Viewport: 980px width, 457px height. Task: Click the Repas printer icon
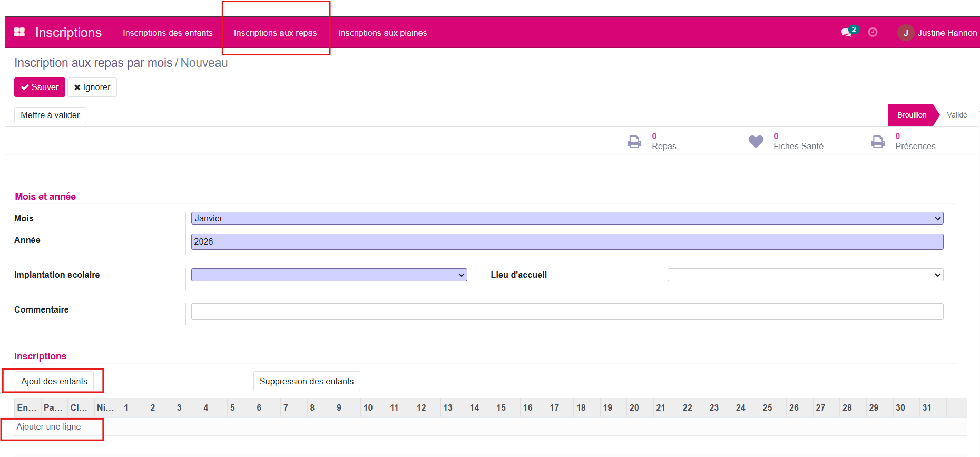click(634, 142)
